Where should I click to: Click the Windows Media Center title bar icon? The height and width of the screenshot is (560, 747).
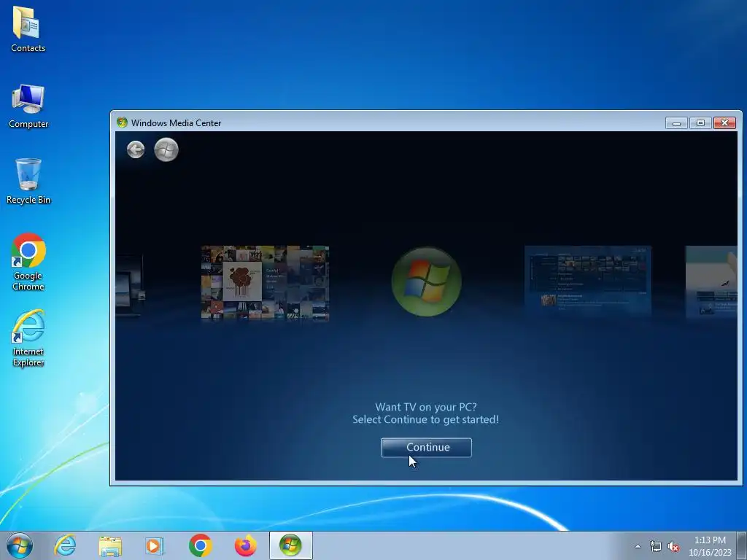point(122,122)
